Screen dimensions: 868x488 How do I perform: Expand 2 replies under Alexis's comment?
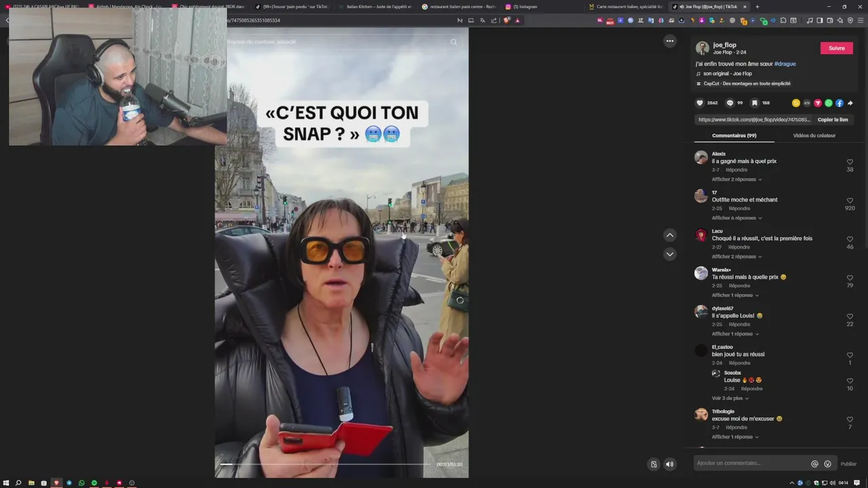(736, 180)
